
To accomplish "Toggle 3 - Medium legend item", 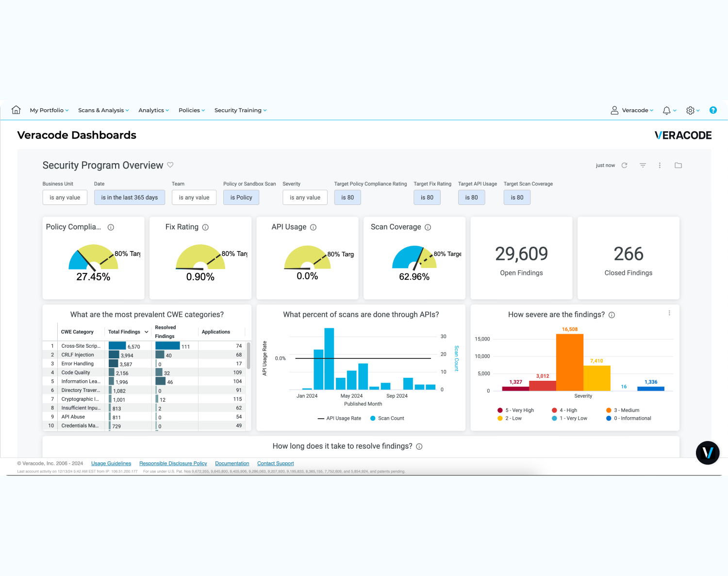I will click(x=623, y=410).
